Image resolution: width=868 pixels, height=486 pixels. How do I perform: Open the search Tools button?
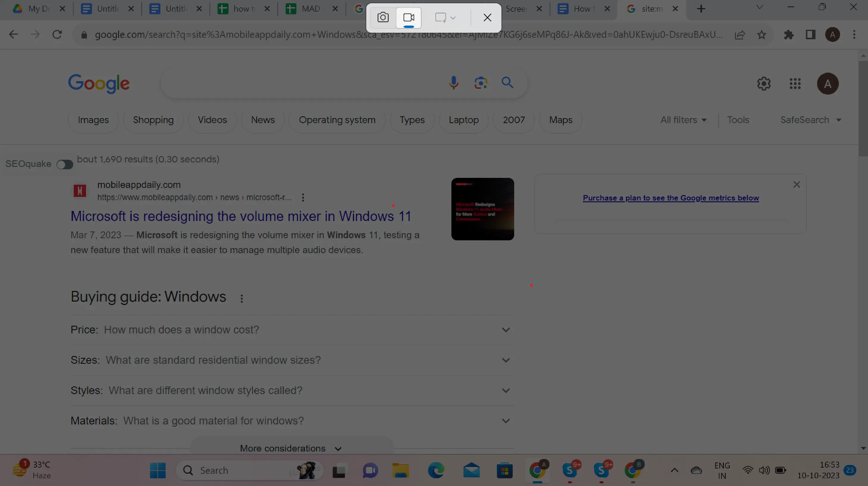(738, 120)
